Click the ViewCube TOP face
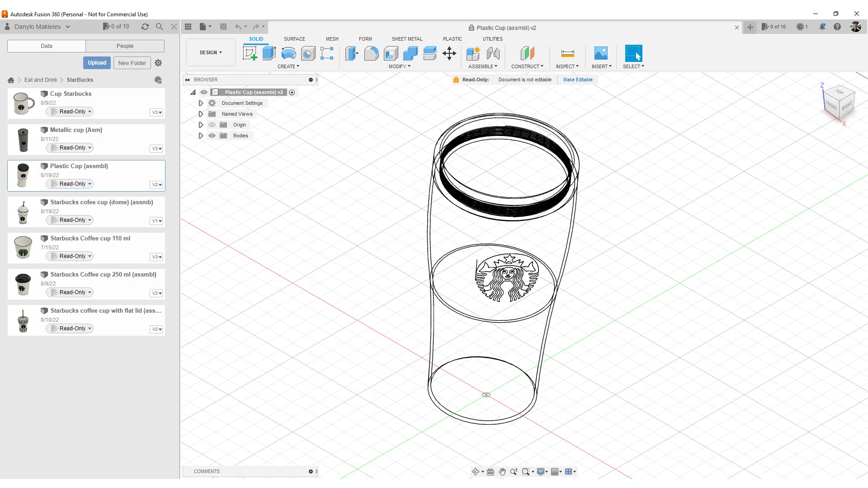868x488 pixels. click(840, 92)
